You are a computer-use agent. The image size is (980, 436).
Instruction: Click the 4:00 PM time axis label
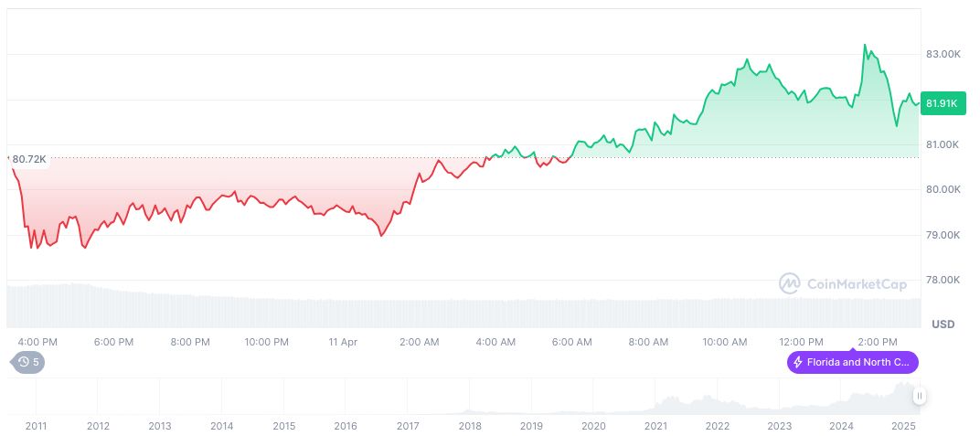(37, 342)
